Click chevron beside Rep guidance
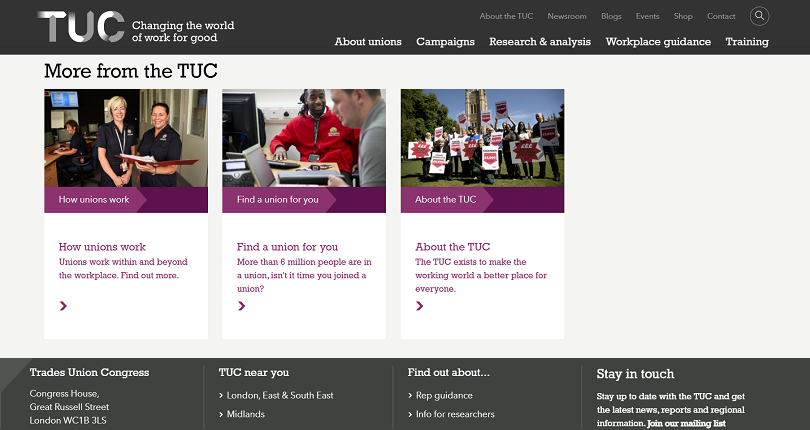 point(410,396)
